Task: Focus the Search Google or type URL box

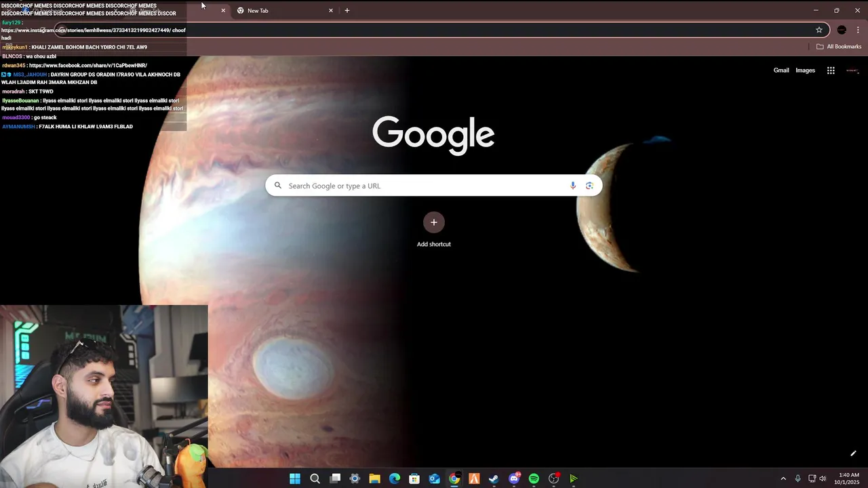Action: (434, 186)
